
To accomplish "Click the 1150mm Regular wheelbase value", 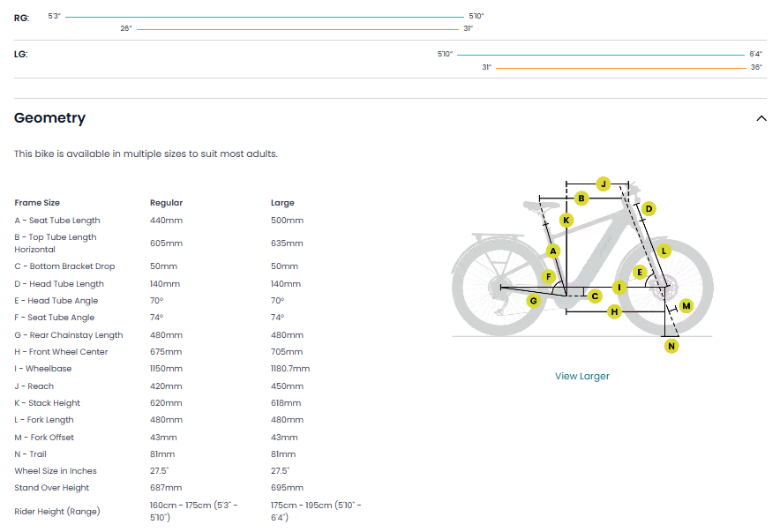I will click(166, 369).
